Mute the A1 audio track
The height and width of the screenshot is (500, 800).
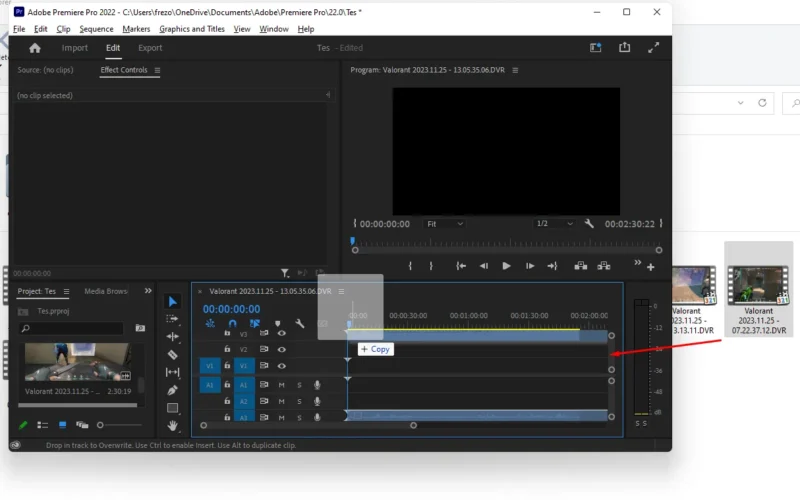[281, 385]
